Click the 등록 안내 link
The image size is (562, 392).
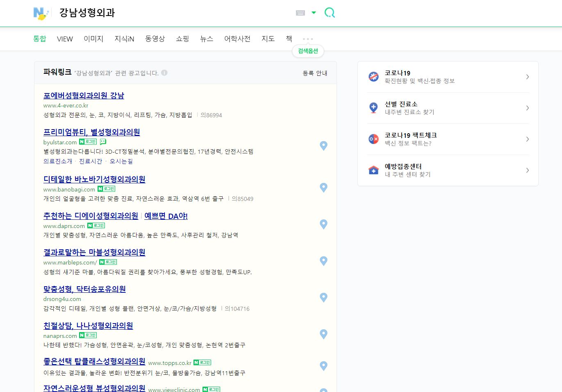tap(315, 73)
